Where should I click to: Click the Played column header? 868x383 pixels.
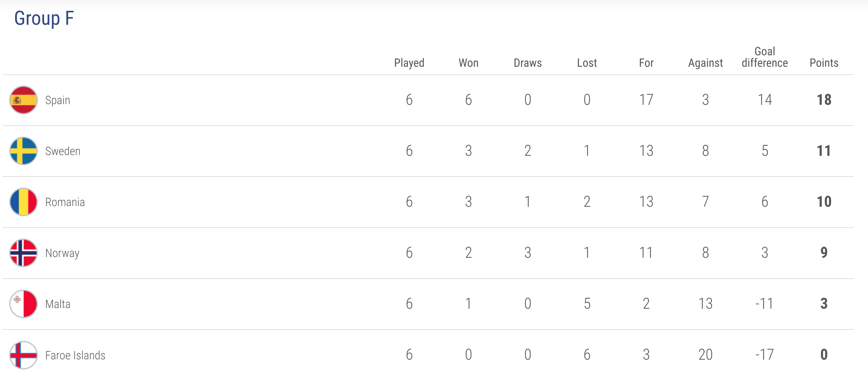coord(409,63)
